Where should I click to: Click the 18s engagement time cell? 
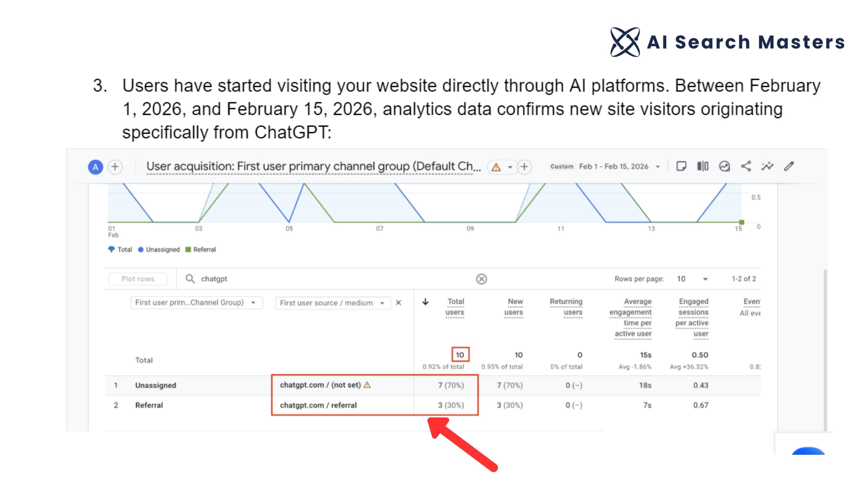[x=645, y=385]
